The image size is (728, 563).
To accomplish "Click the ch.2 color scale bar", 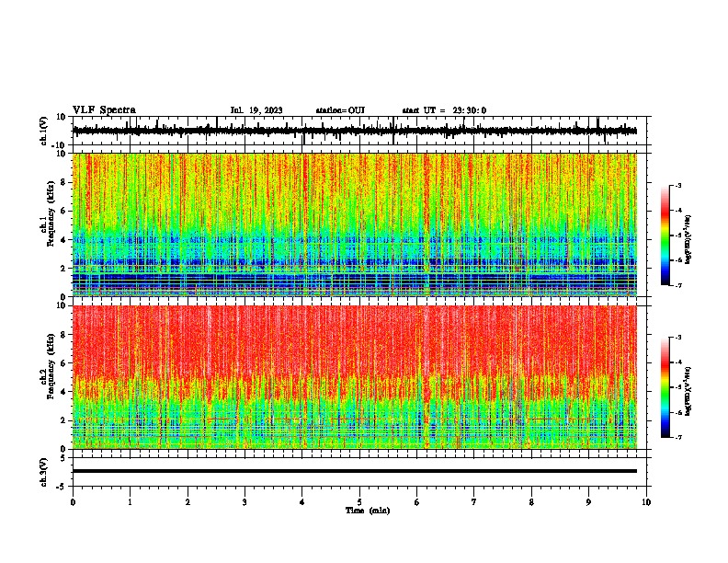I will (665, 387).
